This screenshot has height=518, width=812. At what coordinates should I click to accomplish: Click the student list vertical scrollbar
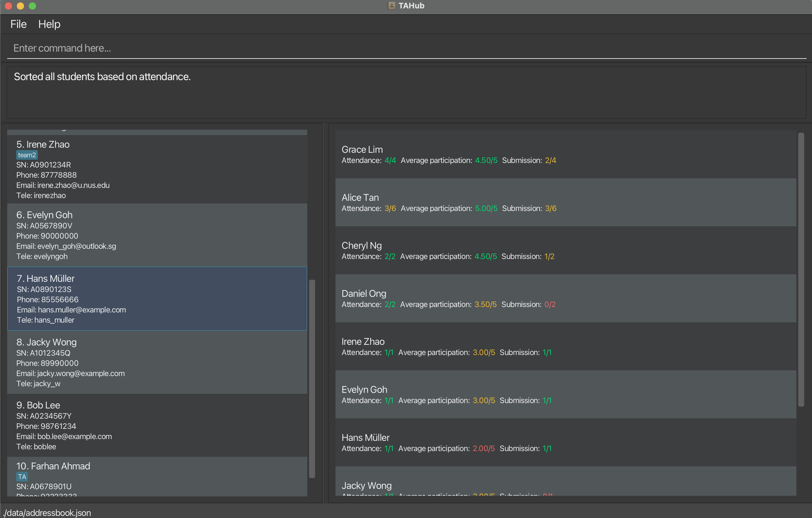point(312,378)
